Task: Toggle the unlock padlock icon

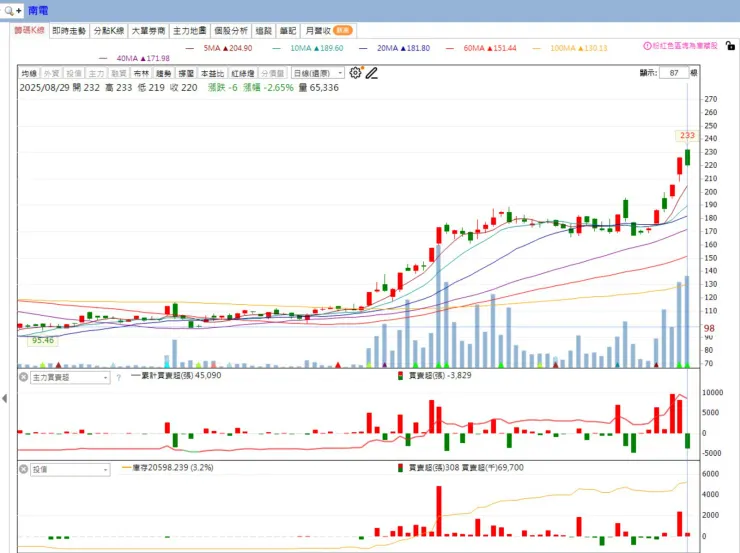Action: coord(730,46)
